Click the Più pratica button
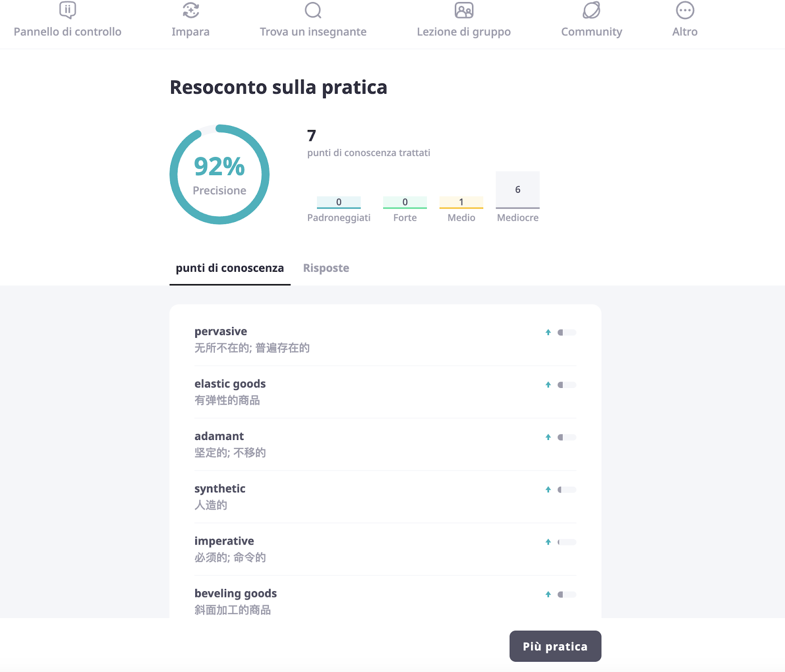Screen dimensions: 785x672 [555, 646]
